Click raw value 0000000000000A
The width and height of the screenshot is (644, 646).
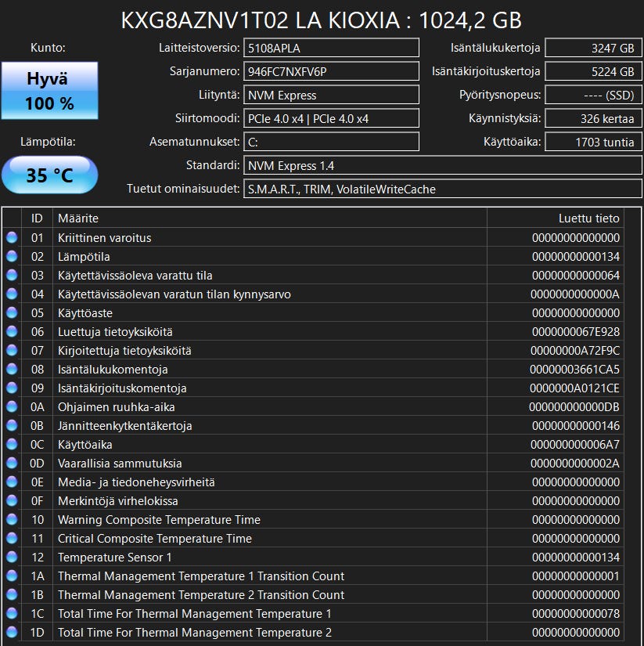pyautogui.click(x=575, y=294)
